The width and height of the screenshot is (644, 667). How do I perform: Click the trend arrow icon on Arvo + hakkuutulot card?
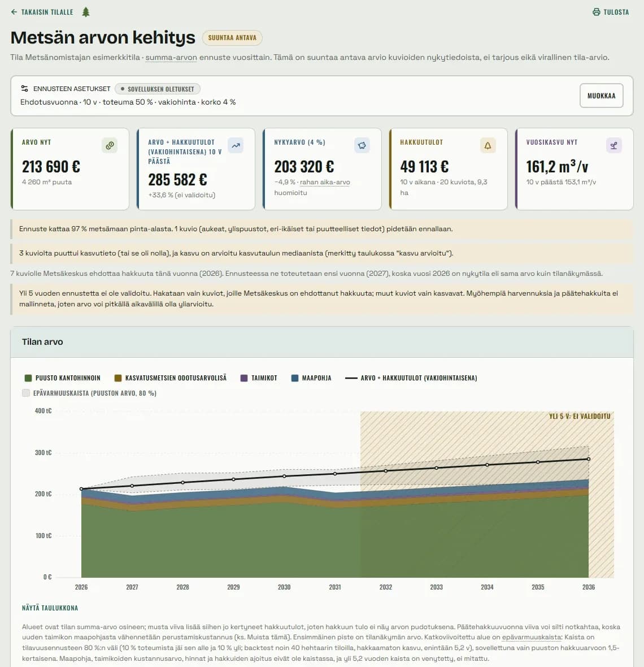[236, 145]
